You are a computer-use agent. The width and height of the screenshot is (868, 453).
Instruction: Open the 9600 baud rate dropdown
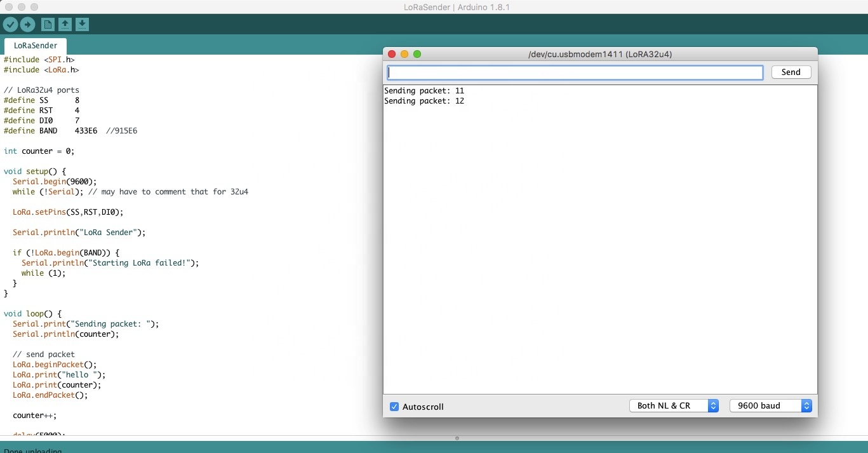(771, 406)
